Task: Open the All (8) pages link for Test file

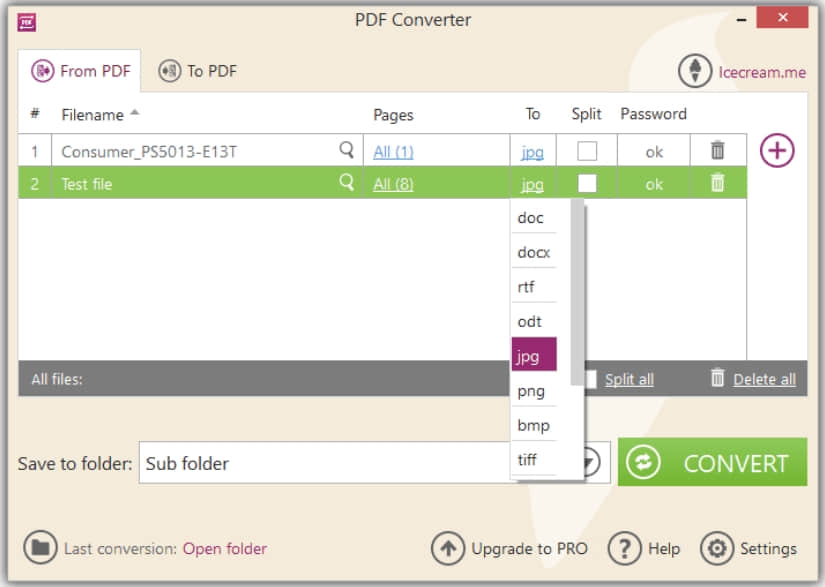Action: 393,184
